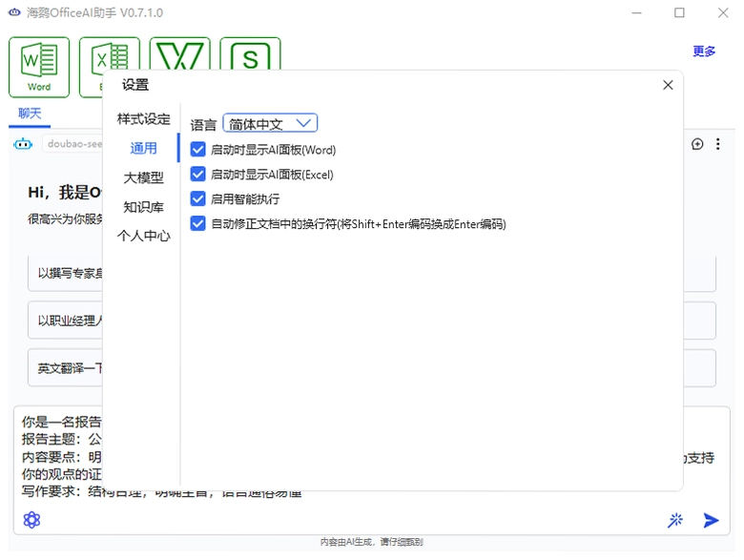This screenshot has height=560, width=744.
Task: Click the blue send arrow icon
Action: 711,520
